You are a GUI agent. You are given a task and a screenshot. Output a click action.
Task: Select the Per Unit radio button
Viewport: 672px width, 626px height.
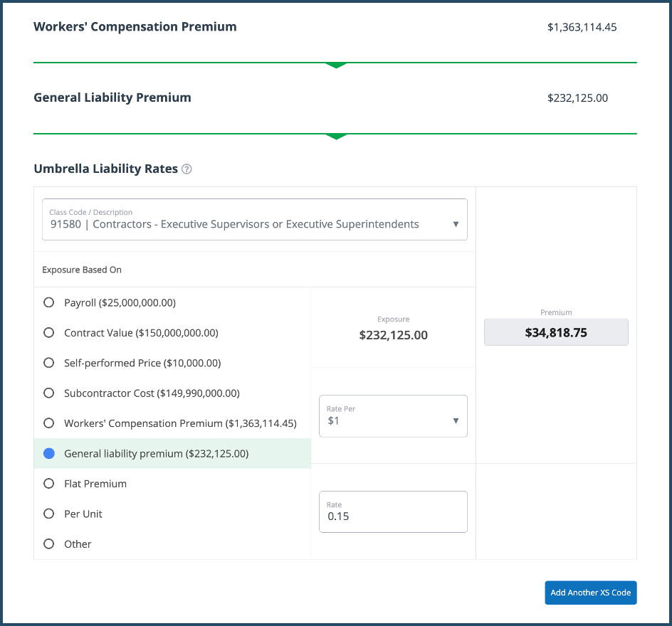coord(49,514)
